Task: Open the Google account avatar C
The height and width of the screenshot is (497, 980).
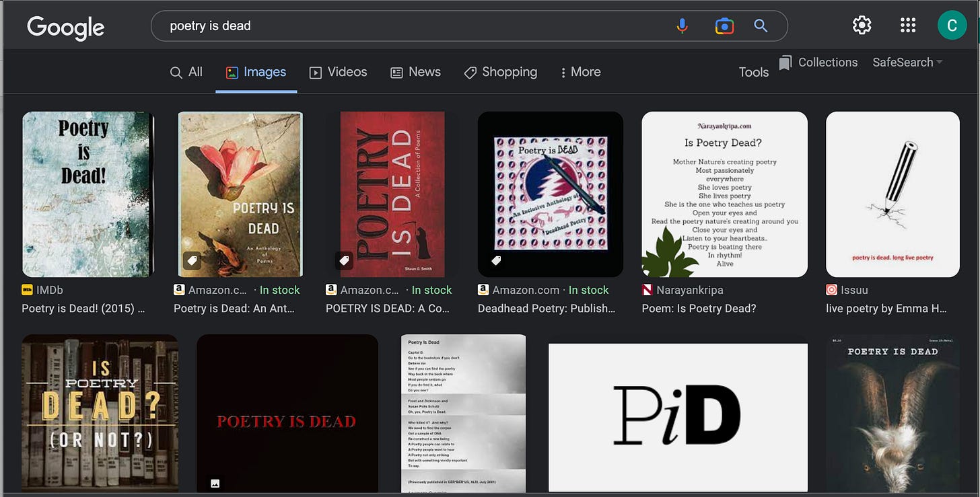Action: click(952, 26)
